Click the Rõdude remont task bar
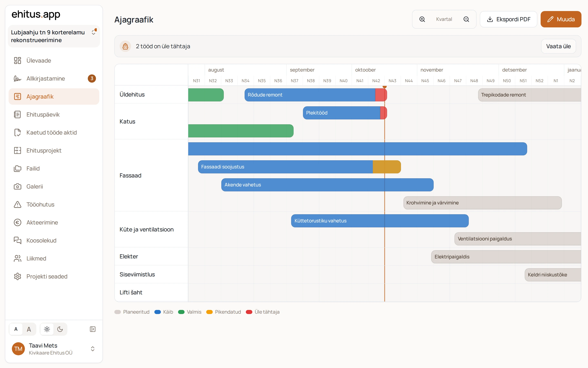This screenshot has width=588, height=368. click(316, 95)
